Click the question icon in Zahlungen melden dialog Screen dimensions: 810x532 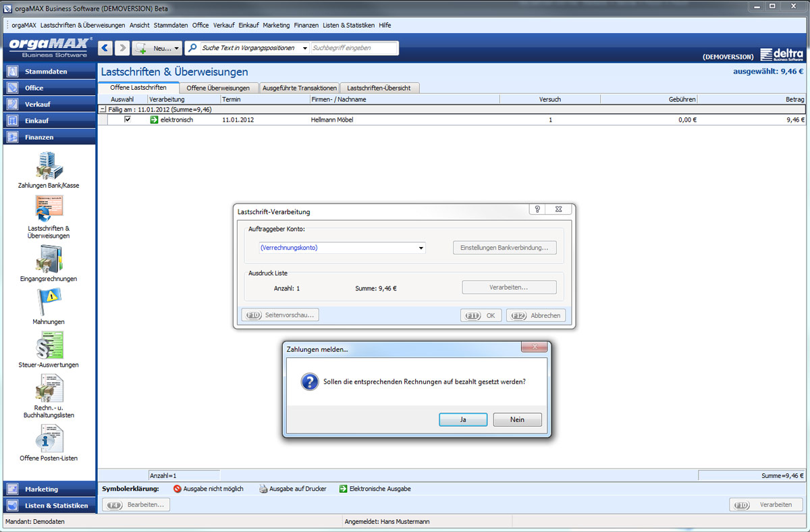[x=309, y=381]
